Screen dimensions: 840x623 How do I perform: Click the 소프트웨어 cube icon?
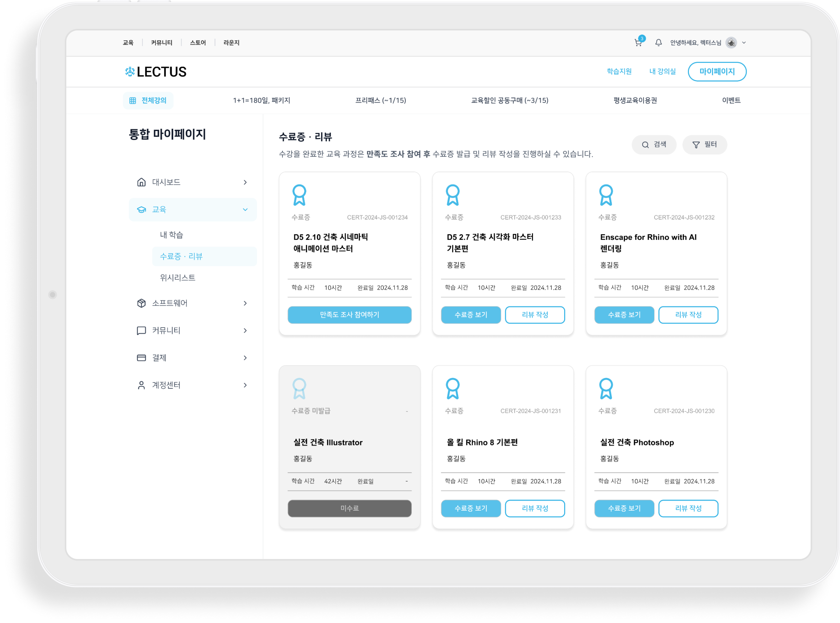(x=141, y=303)
